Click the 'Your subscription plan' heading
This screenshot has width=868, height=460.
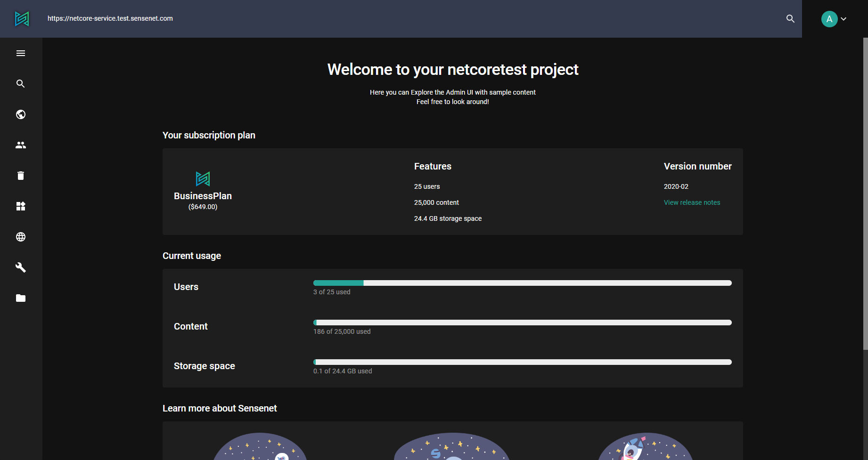click(x=209, y=135)
